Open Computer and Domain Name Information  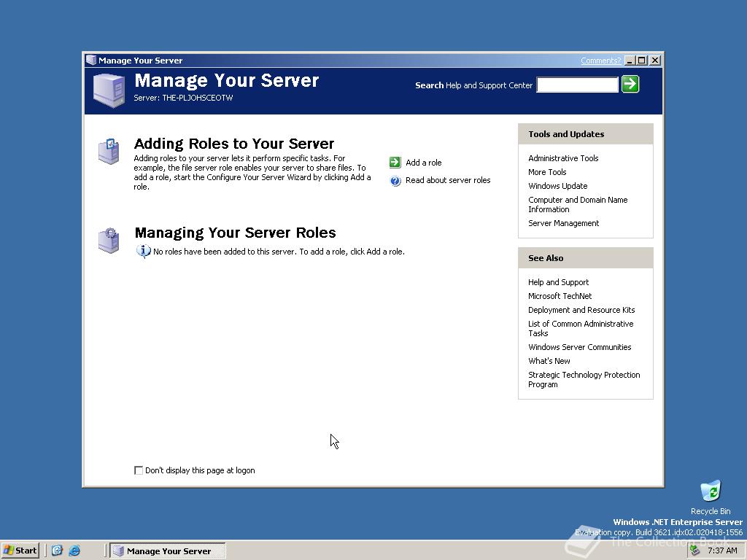(578, 204)
